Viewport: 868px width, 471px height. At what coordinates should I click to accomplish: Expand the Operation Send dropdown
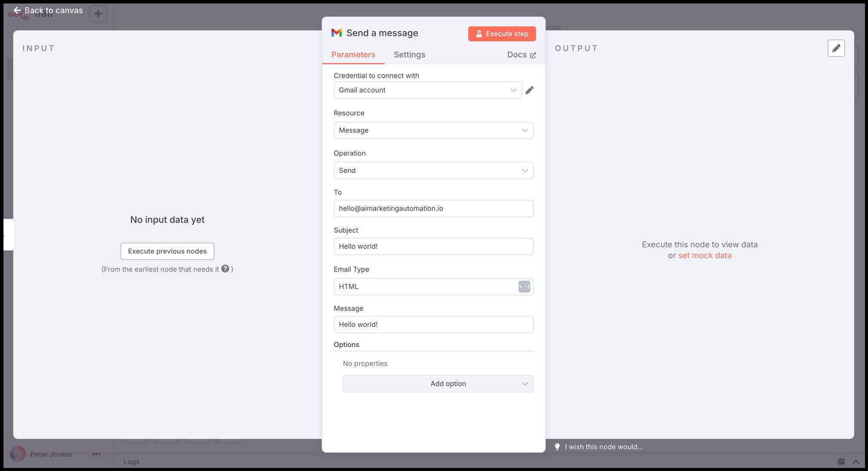click(433, 171)
